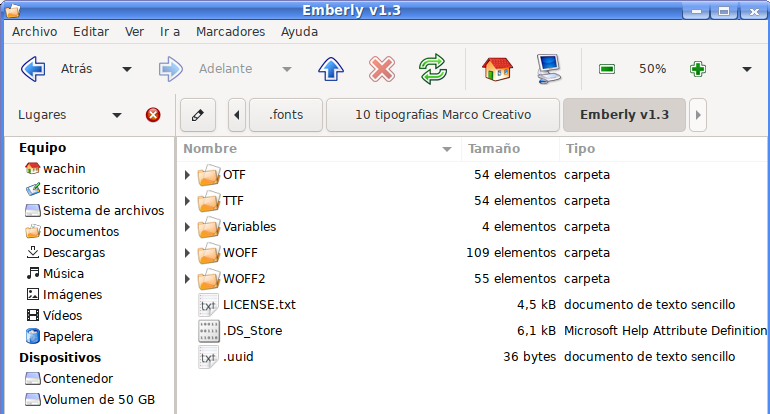The width and height of the screenshot is (770, 414).
Task: Click the '109 elementos' size cell
Action: [x=511, y=253]
